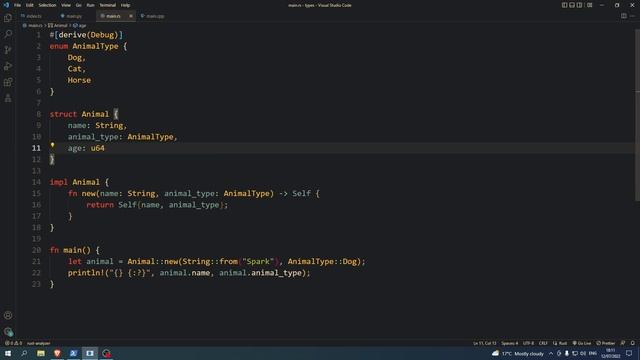
Task: Switch to the first editor tab
Action: (x=34, y=16)
